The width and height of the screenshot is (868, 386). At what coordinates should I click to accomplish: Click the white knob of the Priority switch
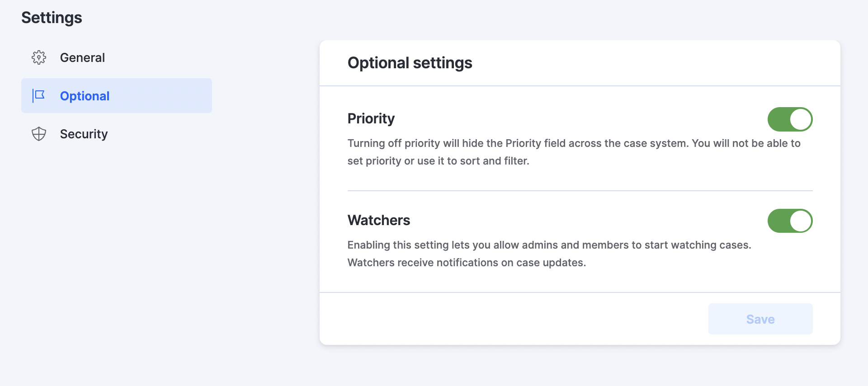click(801, 119)
